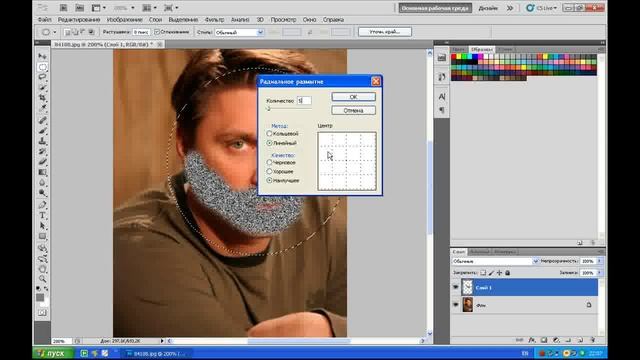Select the Path Selection tool
The width and height of the screenshot is (640, 360).
(42, 226)
